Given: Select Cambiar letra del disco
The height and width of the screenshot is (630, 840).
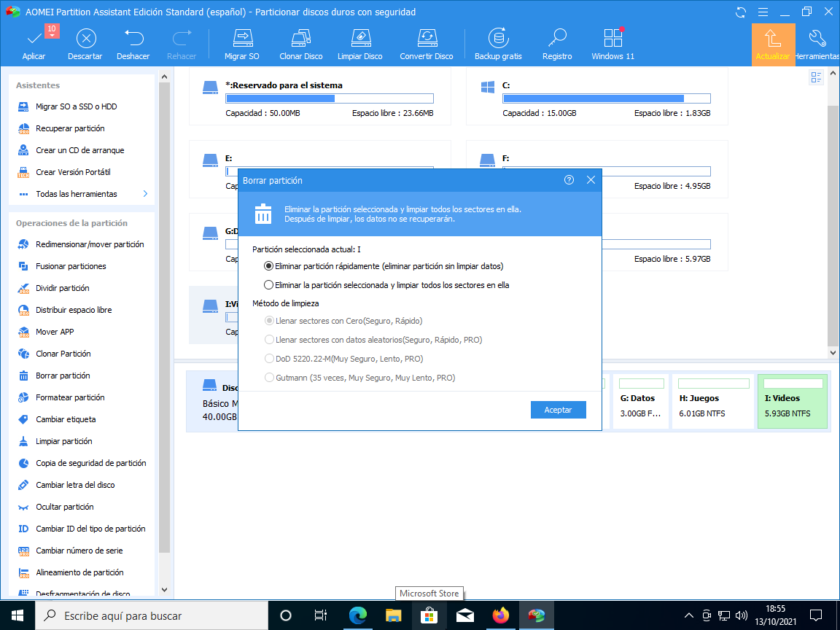Looking at the screenshot, I should (x=75, y=486).
